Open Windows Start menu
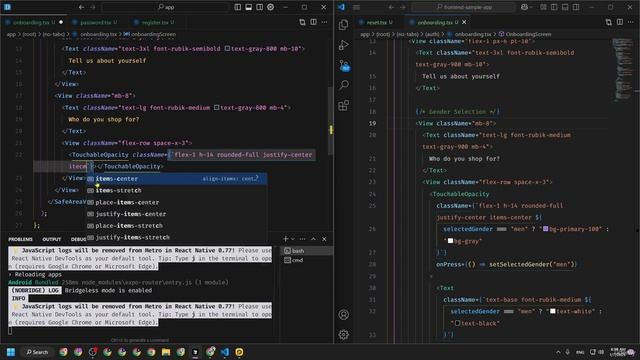Viewport: 640px width, 360px height. point(11,352)
